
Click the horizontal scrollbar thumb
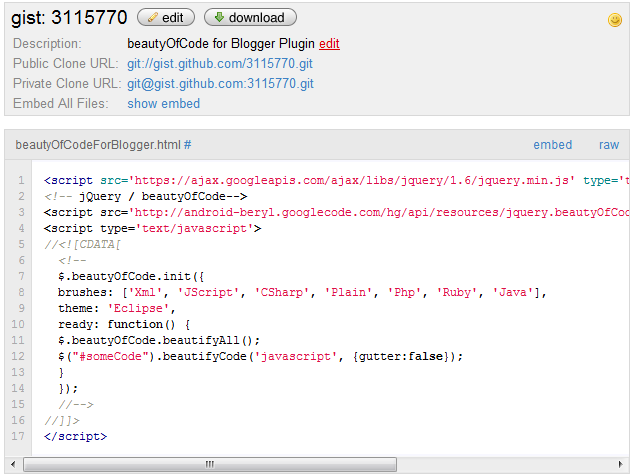pyautogui.click(x=210, y=464)
